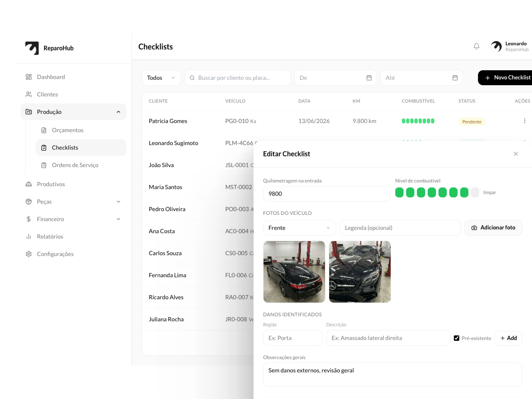
Task: Click the Relatórios chart icon
Action: tap(29, 236)
